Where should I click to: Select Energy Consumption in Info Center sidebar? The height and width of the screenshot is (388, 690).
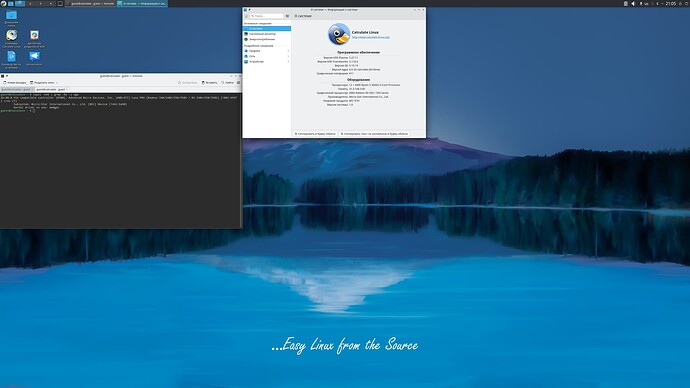click(267, 39)
